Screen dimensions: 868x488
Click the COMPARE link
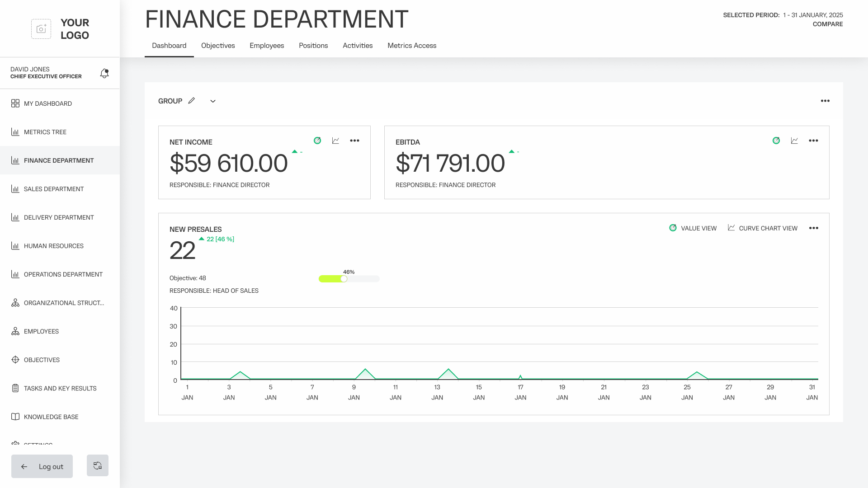pyautogui.click(x=827, y=24)
